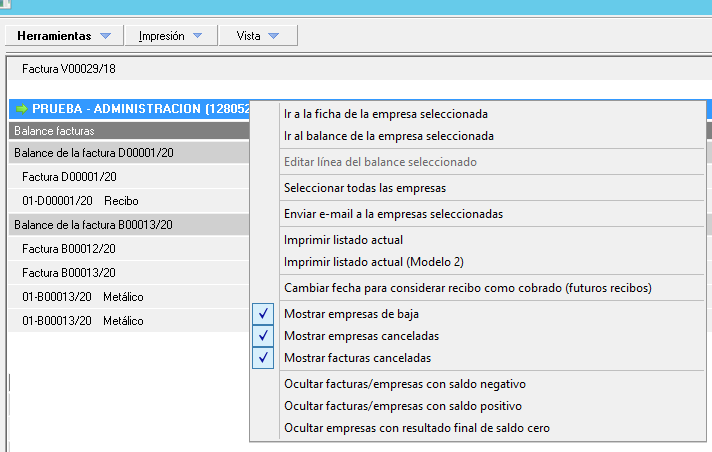The height and width of the screenshot is (452, 712).
Task: Choose Cambiar fecha para considerar recibo como cobrado
Action: pos(467,288)
